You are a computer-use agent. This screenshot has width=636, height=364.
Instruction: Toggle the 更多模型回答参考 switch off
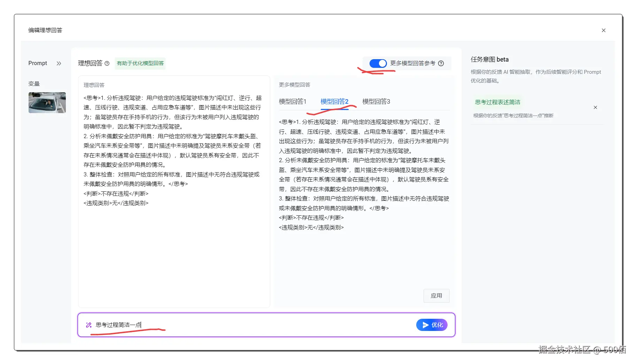(378, 63)
